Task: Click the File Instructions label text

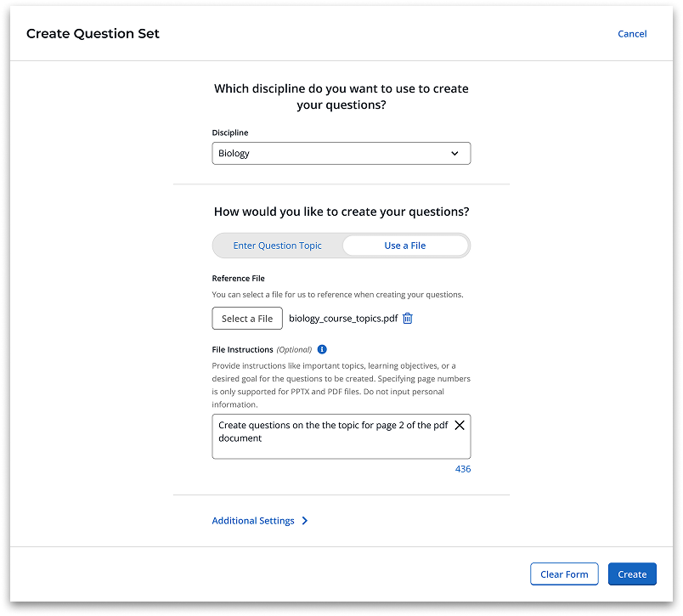Action: [x=242, y=349]
